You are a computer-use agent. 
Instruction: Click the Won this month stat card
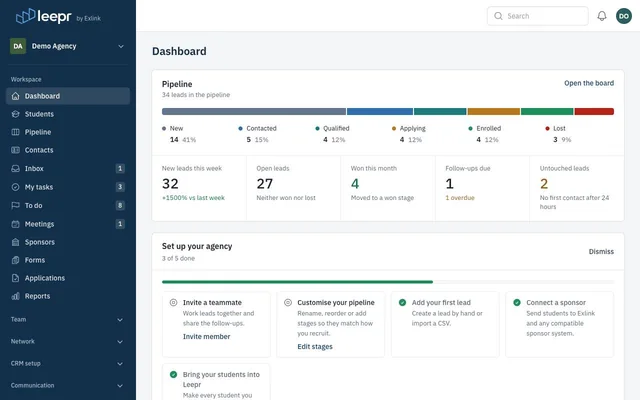click(x=388, y=188)
